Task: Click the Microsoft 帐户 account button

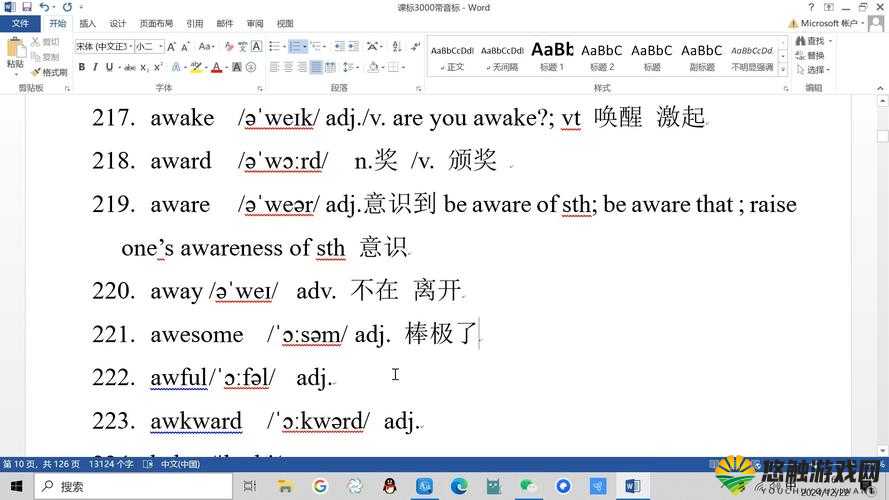Action: (827, 23)
